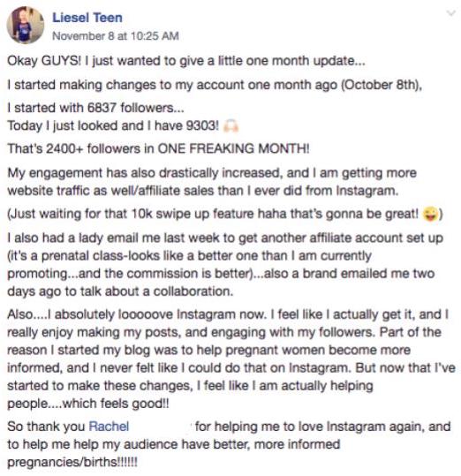Click the line mentioning October 8th
This screenshot has width=461, height=476.
[x=215, y=85]
